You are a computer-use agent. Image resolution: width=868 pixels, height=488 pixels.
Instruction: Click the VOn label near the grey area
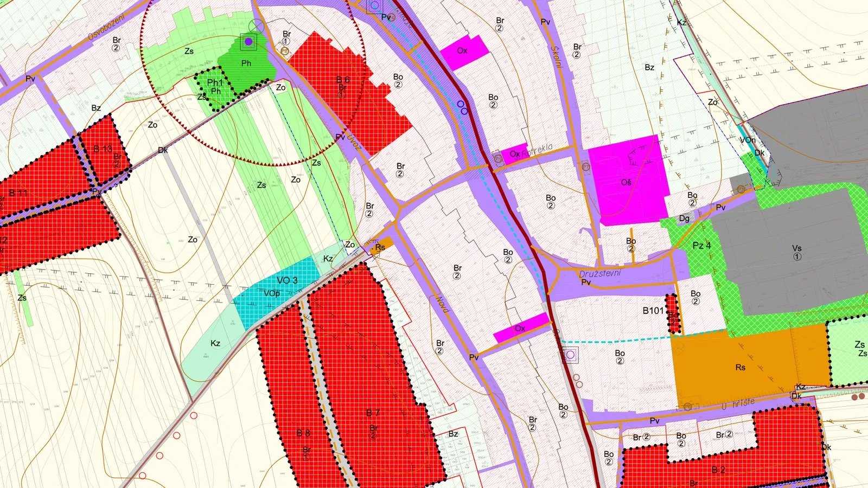coord(748,140)
